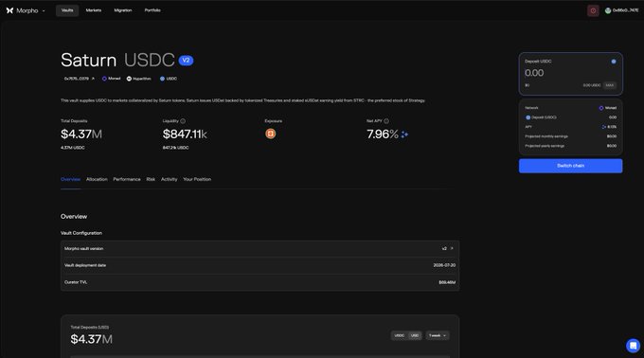
Task: Click the Curator TVL value
Action: (x=447, y=282)
